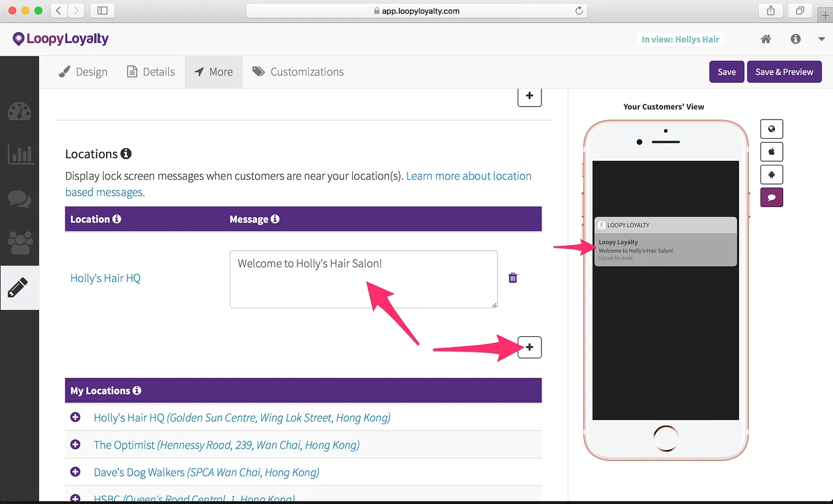Click the Safari address bar showing app.loopyloyalty.com
Screen dimensions: 833x504
(416, 11)
